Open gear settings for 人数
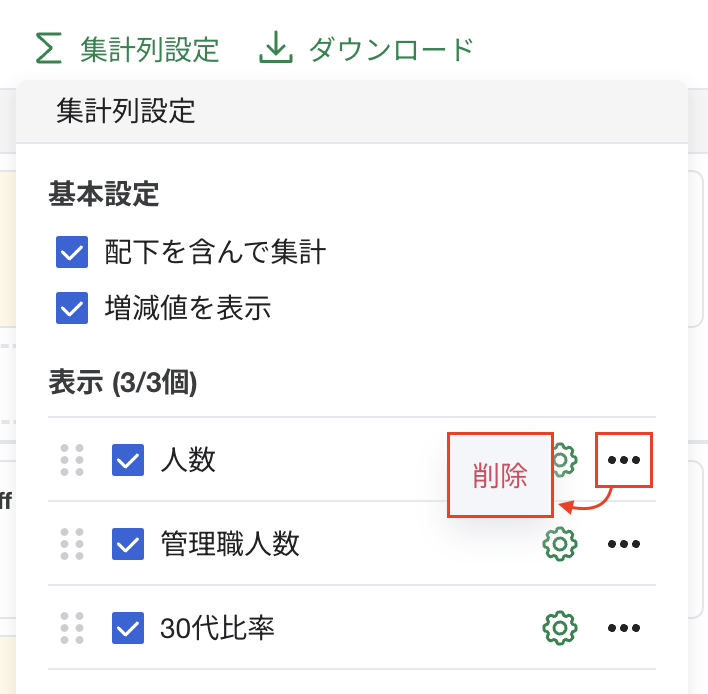The width and height of the screenshot is (708, 694). 564,459
